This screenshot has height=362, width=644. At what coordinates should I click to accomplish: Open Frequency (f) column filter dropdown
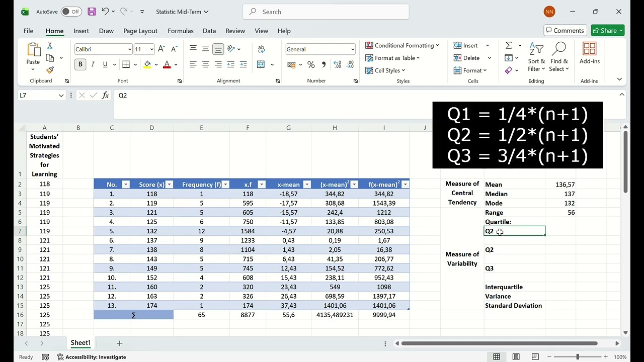(225, 185)
